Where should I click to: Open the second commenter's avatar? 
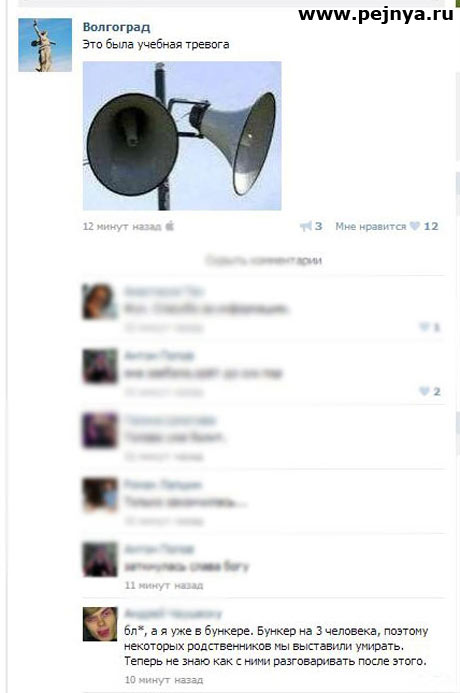[100, 366]
